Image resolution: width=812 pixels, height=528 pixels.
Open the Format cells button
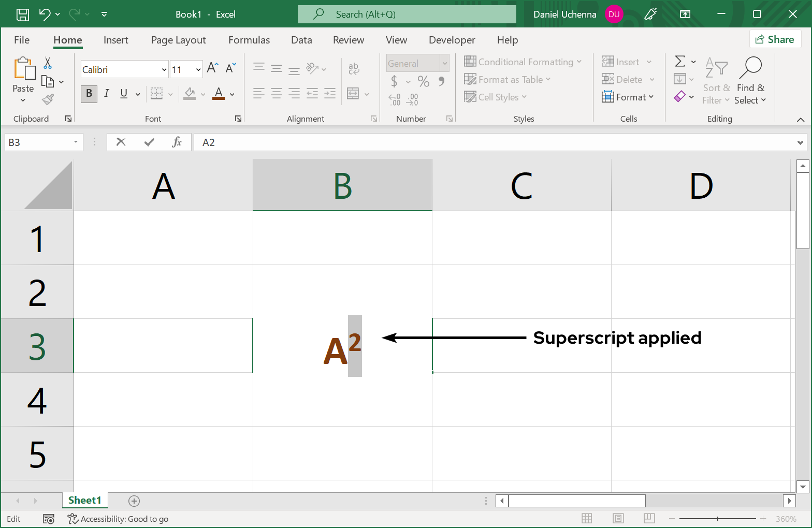click(x=628, y=97)
